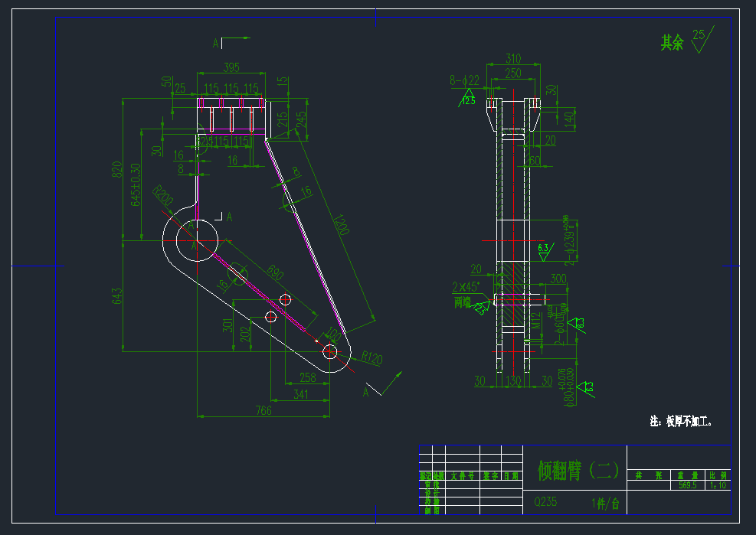Select the 日期 title block header
The height and width of the screenshot is (535, 756).
pyautogui.click(x=512, y=476)
